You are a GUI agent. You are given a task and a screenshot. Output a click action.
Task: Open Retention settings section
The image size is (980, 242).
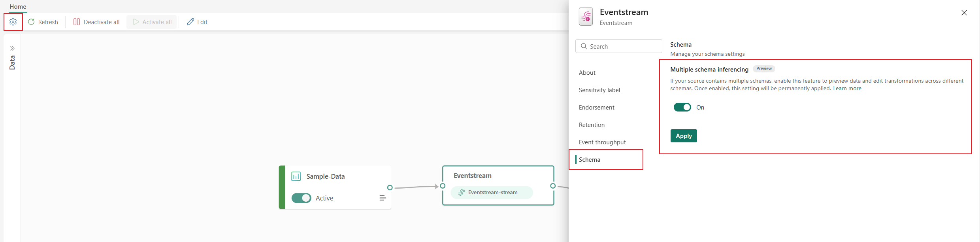click(x=592, y=125)
